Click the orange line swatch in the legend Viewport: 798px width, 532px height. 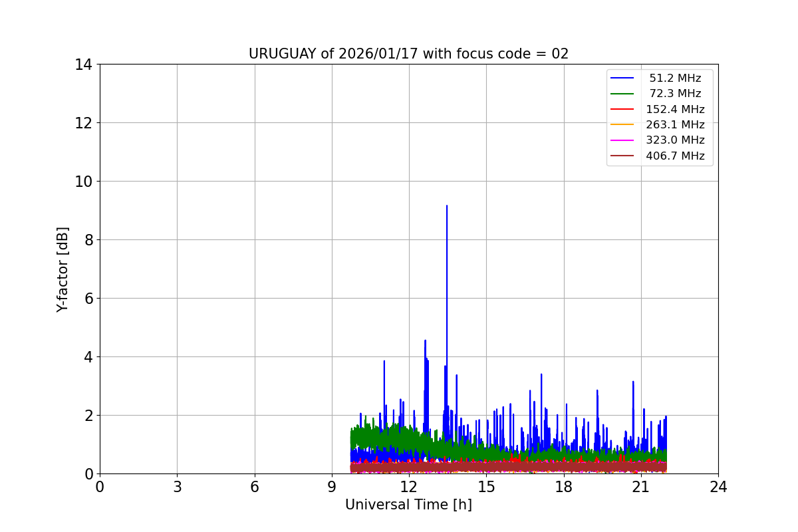622,125
